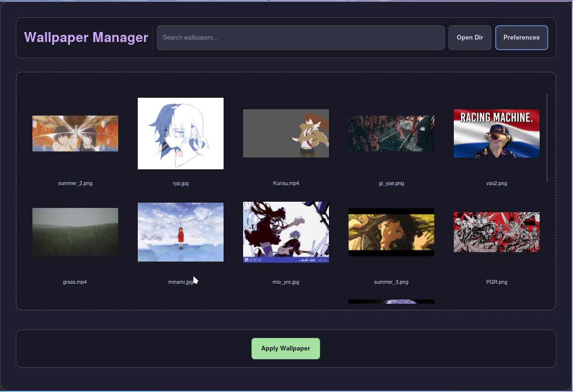This screenshot has width=573, height=392.
Task: Click the gi_yae.png file name label
Action: pos(391,183)
